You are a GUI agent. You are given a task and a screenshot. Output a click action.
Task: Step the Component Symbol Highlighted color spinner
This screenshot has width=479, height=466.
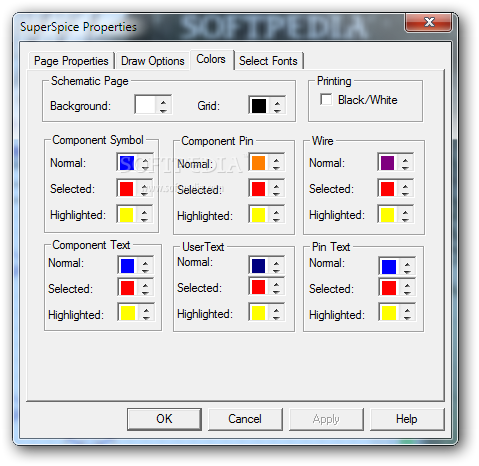click(144, 215)
